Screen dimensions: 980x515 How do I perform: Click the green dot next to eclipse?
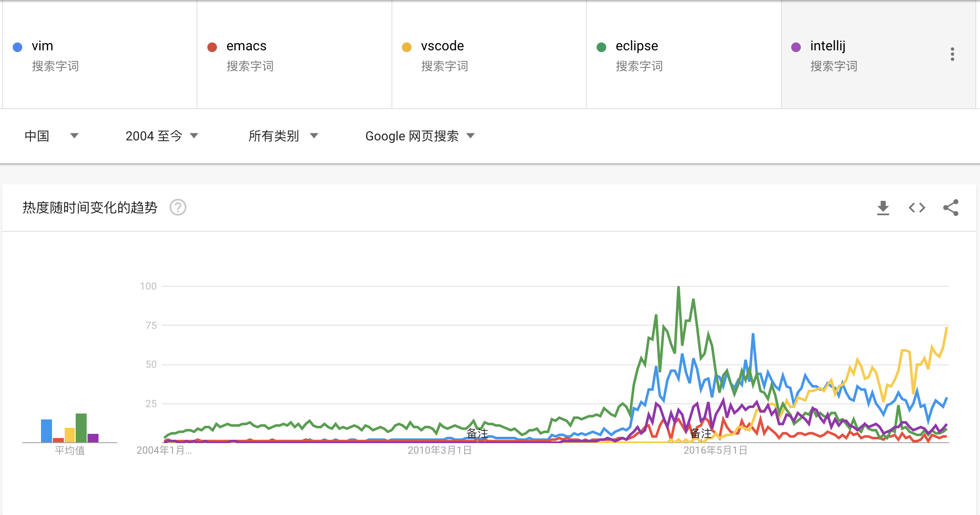[x=601, y=47]
